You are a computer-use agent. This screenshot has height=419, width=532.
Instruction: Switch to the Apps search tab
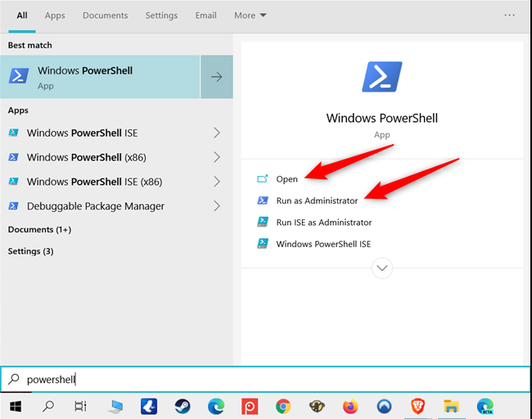(x=55, y=16)
